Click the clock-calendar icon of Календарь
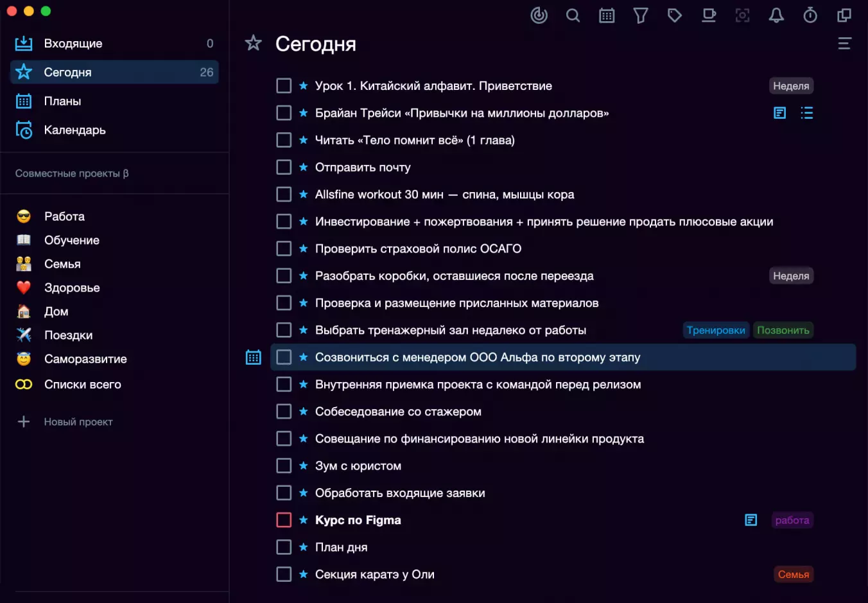 (x=24, y=130)
